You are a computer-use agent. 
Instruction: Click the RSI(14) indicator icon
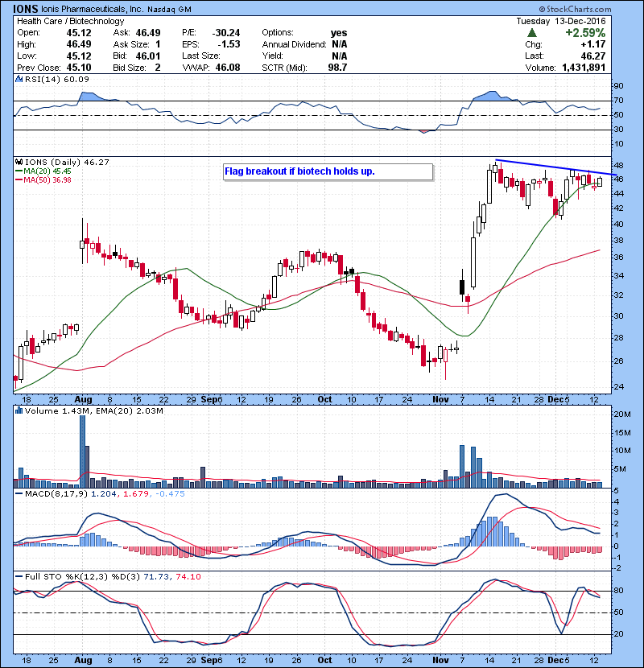tap(19, 79)
